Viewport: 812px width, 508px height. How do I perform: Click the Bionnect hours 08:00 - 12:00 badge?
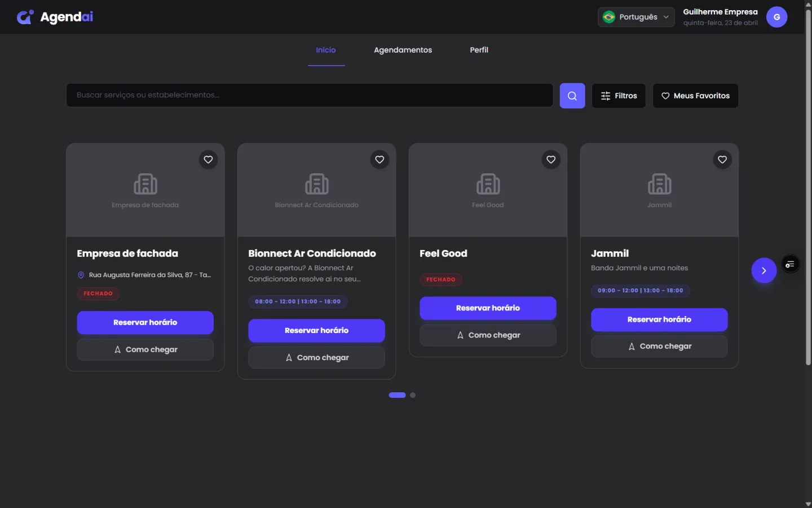click(x=298, y=301)
